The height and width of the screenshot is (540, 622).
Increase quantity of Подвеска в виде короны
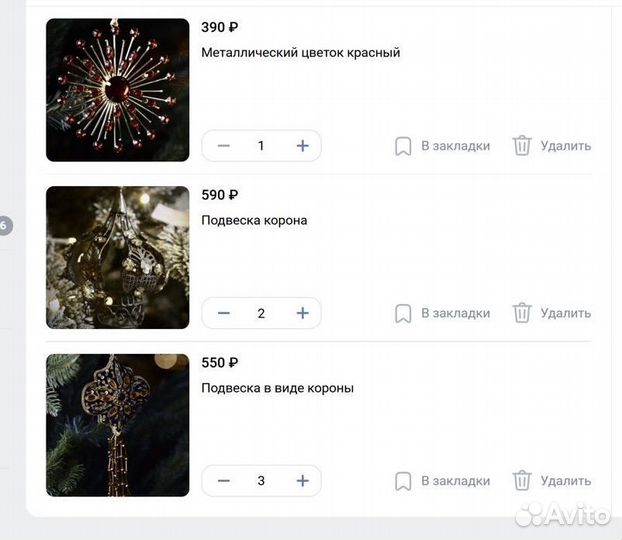[x=302, y=480]
